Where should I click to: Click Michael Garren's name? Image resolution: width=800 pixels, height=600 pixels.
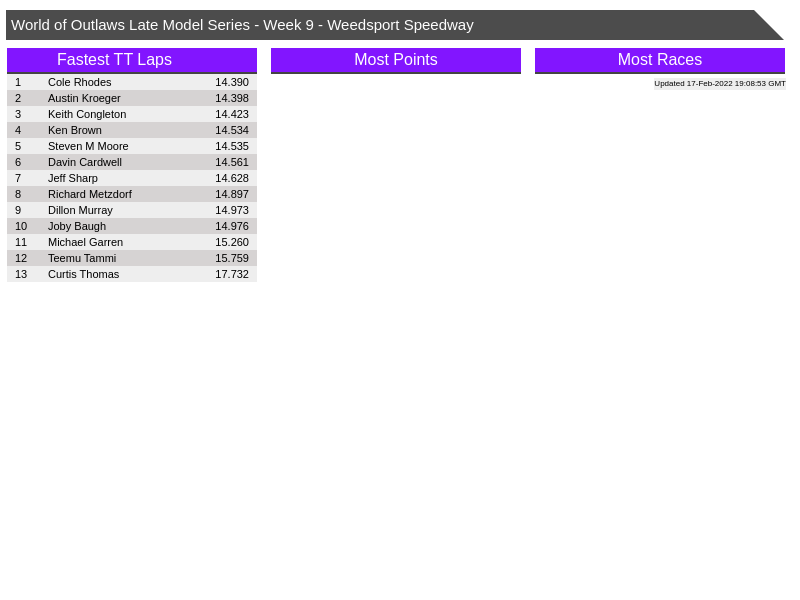85,242
